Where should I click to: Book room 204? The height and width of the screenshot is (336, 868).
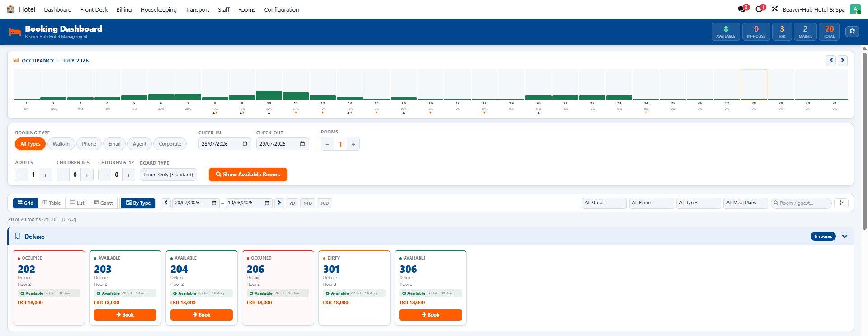click(x=202, y=315)
